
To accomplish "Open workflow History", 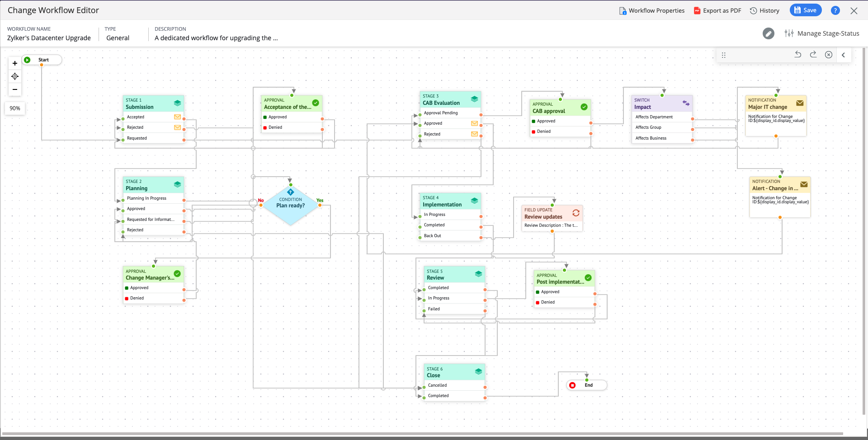I will [x=764, y=10].
